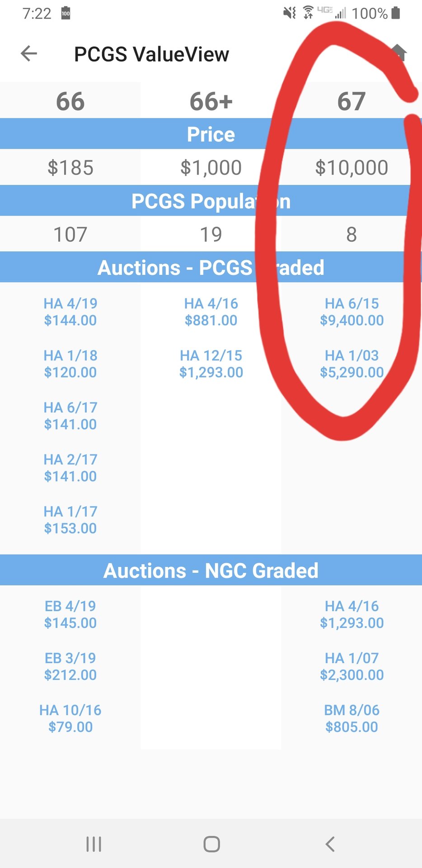Viewport: 422px width, 868px height.
Task: Tap the back arrow in the app header
Action: tap(29, 53)
